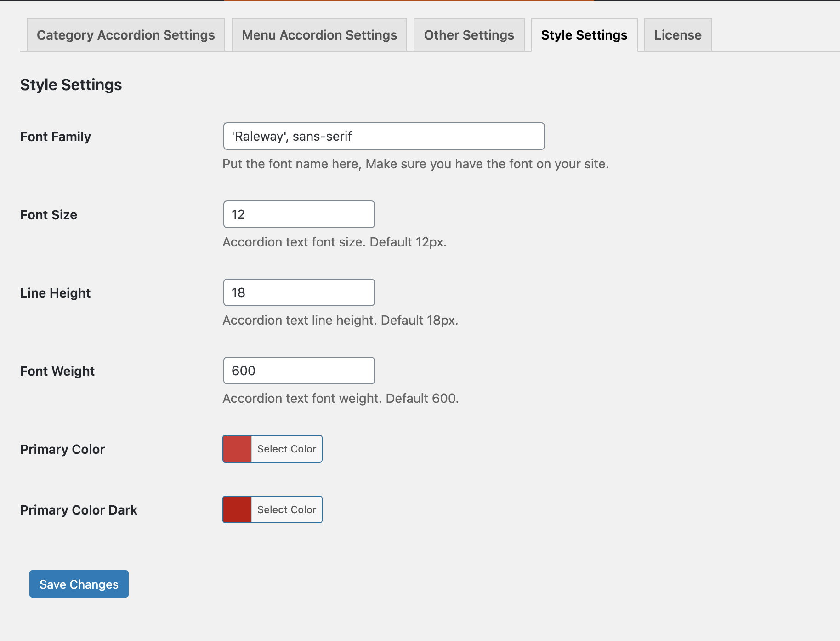
Task: Open the License tab
Action: 678,34
